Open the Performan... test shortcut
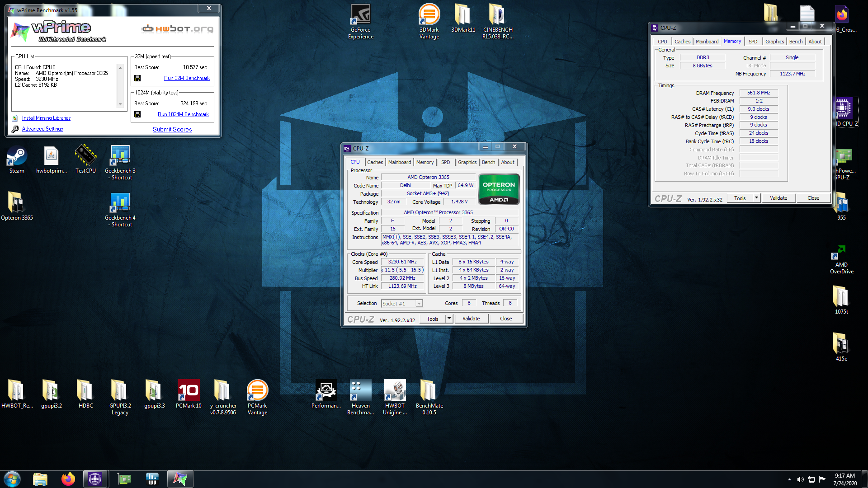868x488 pixels. tap(326, 394)
